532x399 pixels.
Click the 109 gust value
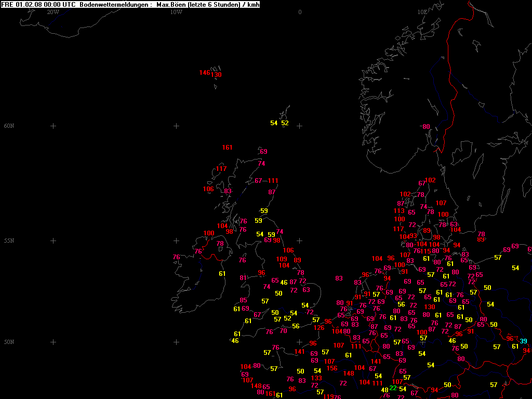coord(282,259)
